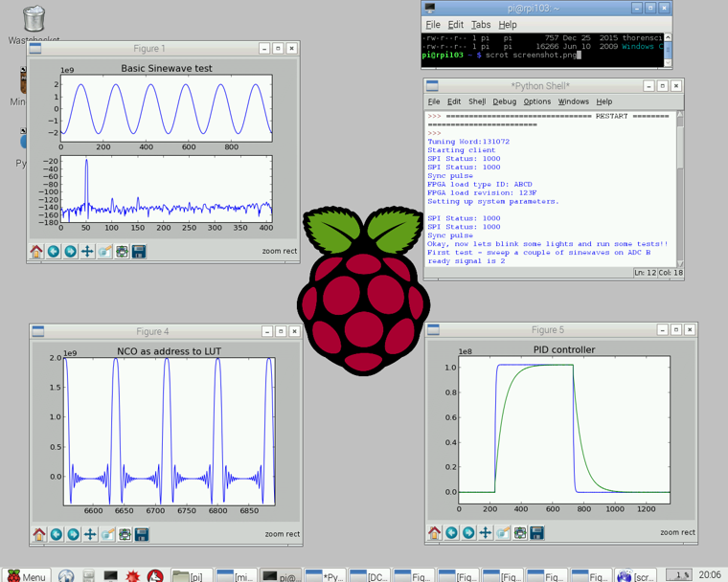Toggle the Pan tool in Figure 5

click(x=486, y=533)
